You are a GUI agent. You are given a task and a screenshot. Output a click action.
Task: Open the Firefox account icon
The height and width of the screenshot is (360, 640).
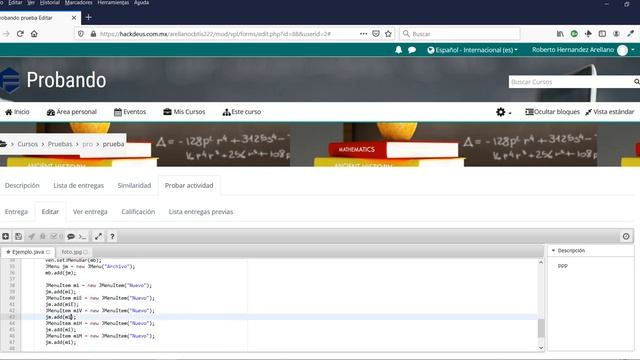point(616,34)
